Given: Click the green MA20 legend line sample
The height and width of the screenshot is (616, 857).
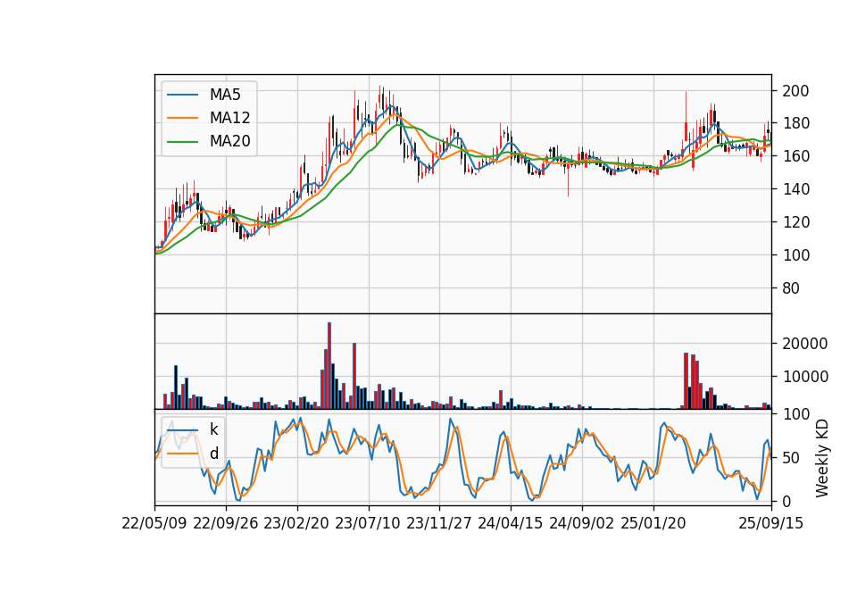Looking at the screenshot, I should (x=182, y=142).
